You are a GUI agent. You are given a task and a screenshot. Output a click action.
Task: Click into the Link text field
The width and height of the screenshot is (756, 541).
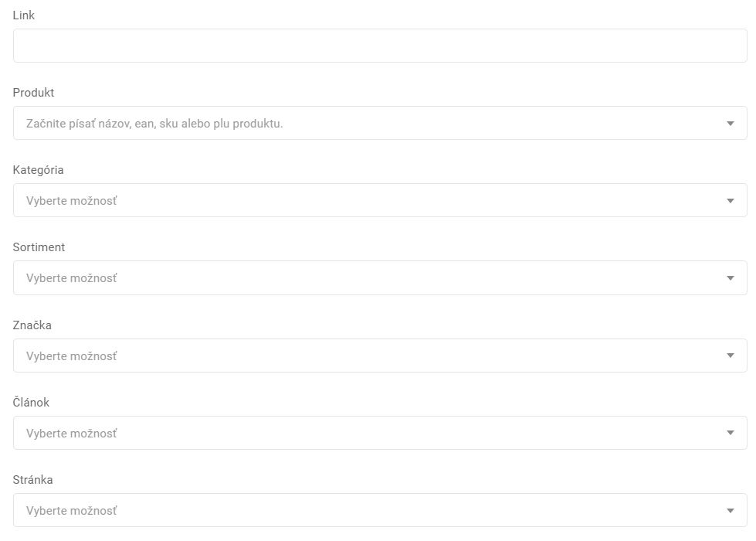[380, 46]
